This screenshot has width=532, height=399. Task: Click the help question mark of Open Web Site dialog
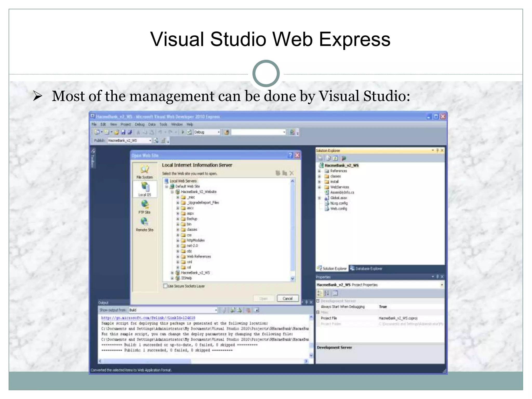coord(290,155)
